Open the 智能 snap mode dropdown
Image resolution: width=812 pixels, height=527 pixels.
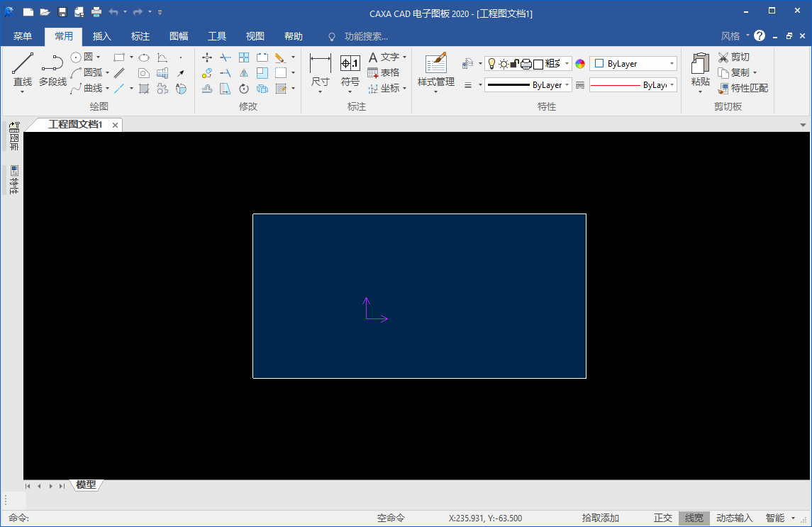793,518
